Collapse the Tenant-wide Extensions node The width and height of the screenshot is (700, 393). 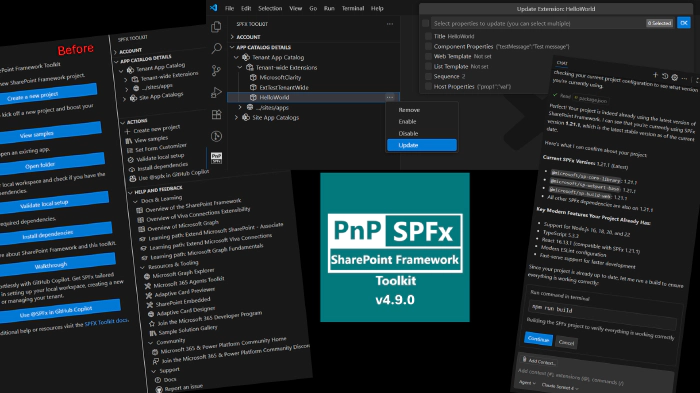pyautogui.click(x=240, y=67)
